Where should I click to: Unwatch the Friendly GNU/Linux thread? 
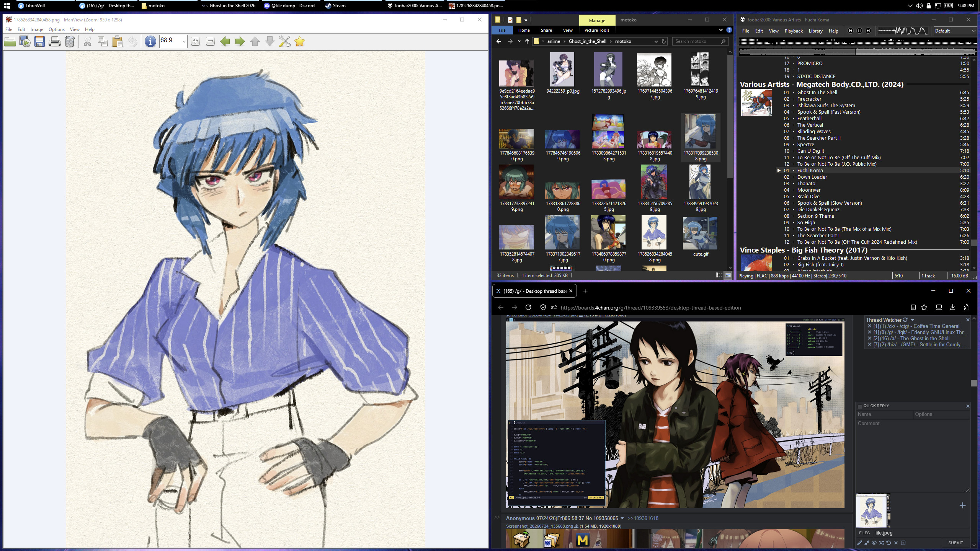(869, 333)
